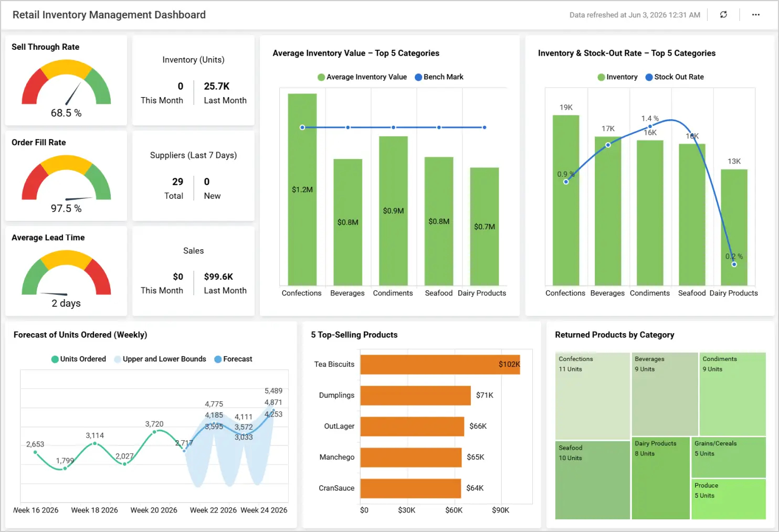Toggle the Inventory legend item
The height and width of the screenshot is (532, 779).
[618, 77]
